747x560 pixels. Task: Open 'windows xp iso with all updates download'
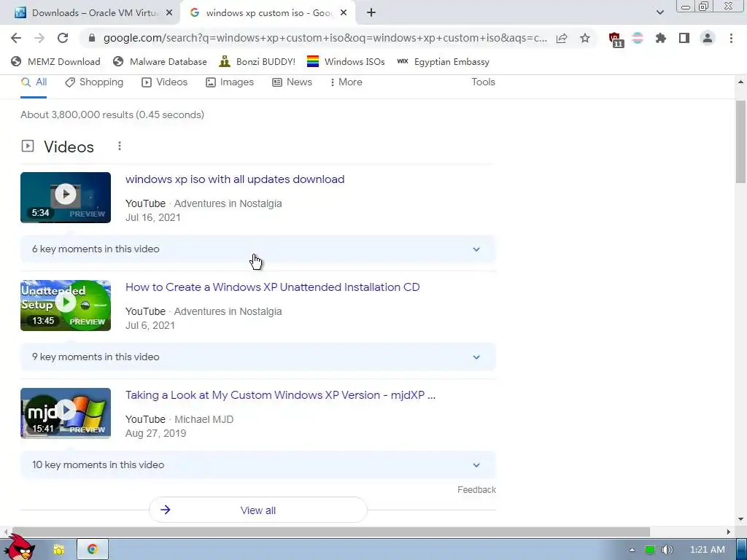[235, 179]
